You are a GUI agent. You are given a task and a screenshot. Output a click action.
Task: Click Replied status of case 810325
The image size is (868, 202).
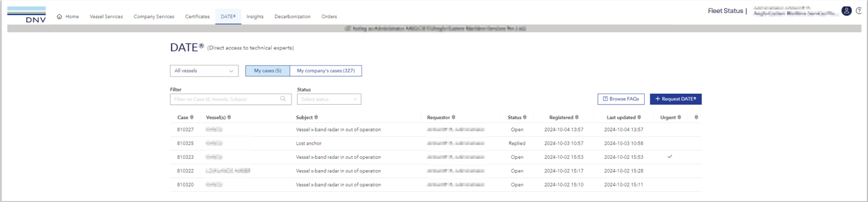tap(517, 143)
